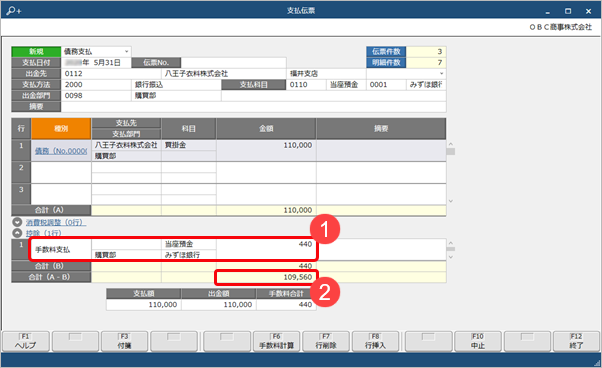Click the 明細件数 value 7

[x=426, y=63]
